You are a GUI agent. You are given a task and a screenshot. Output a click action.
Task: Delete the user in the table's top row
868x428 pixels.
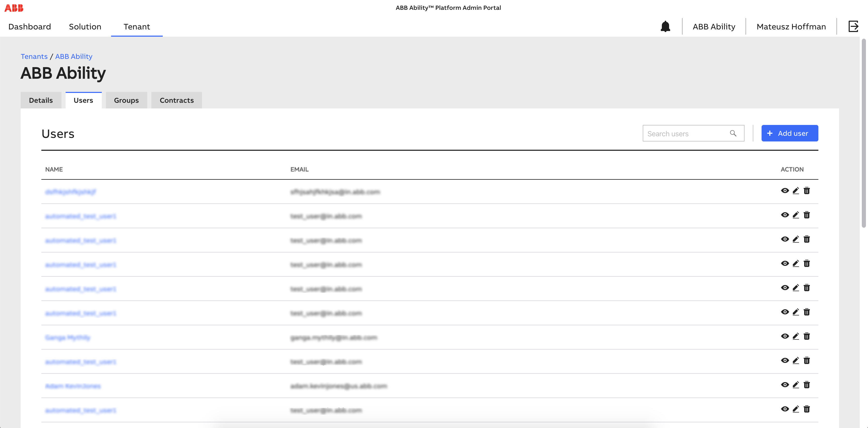click(807, 191)
